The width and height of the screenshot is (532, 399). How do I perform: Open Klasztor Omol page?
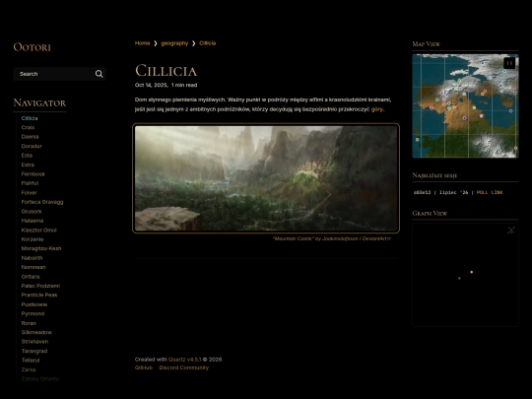tap(39, 230)
